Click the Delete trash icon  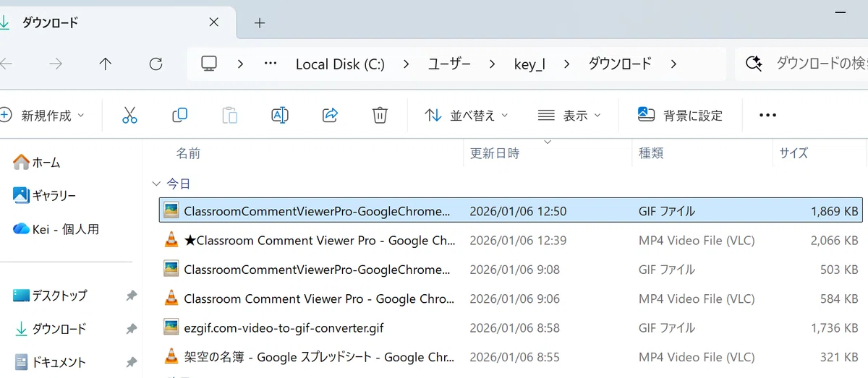click(x=380, y=115)
